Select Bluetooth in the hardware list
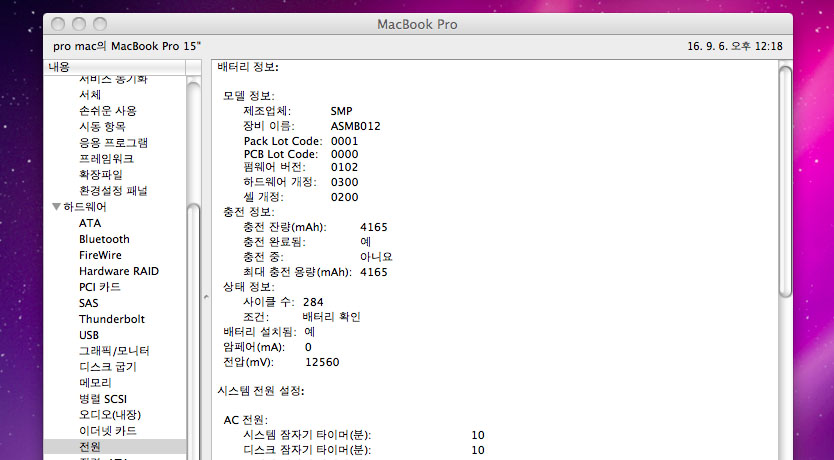 click(x=104, y=239)
